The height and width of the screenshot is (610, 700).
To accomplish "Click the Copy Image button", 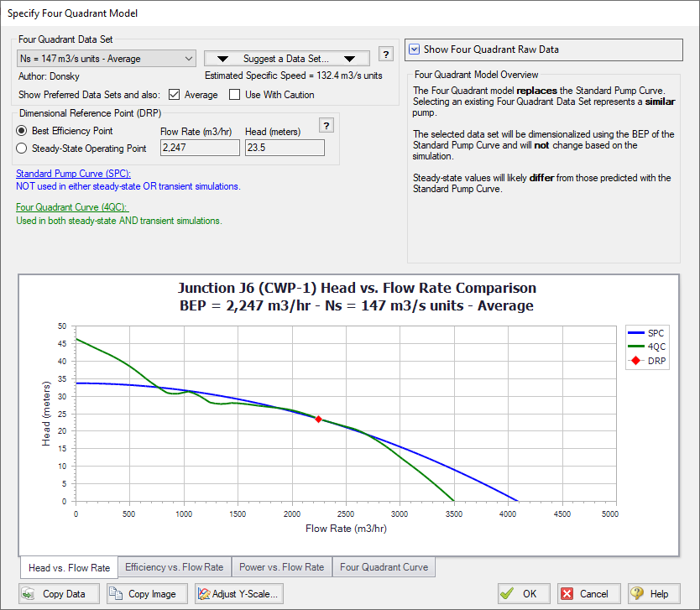I will click(143, 594).
